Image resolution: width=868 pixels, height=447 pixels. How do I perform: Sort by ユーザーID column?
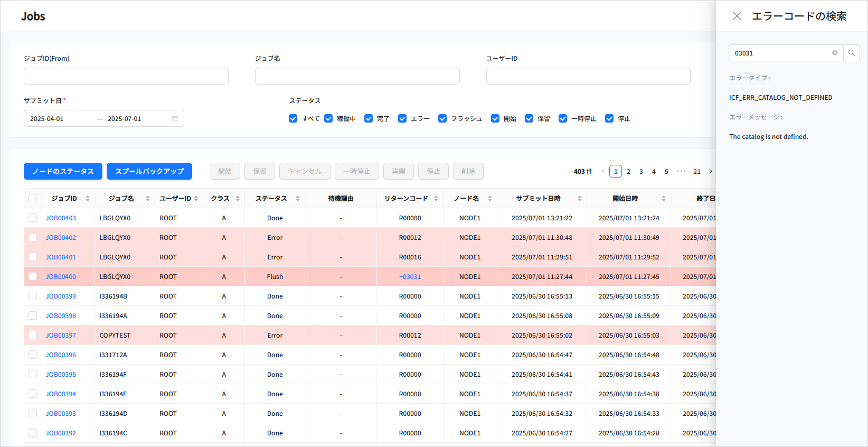click(x=196, y=198)
